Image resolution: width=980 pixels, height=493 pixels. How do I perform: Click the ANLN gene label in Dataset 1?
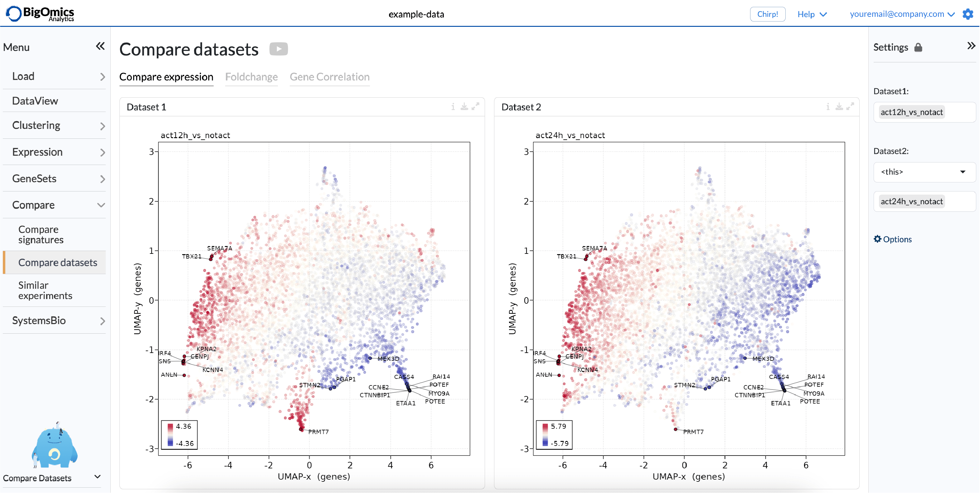(x=169, y=375)
